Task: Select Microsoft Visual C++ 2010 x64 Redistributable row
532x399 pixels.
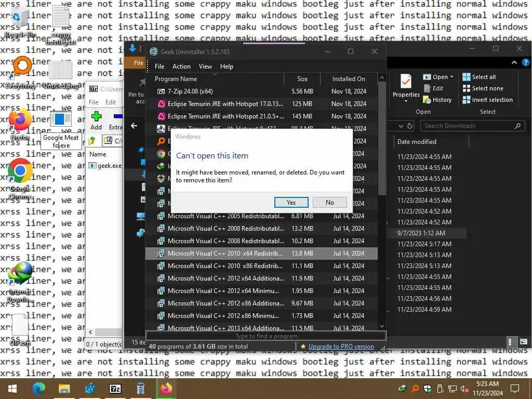Action: (261, 254)
